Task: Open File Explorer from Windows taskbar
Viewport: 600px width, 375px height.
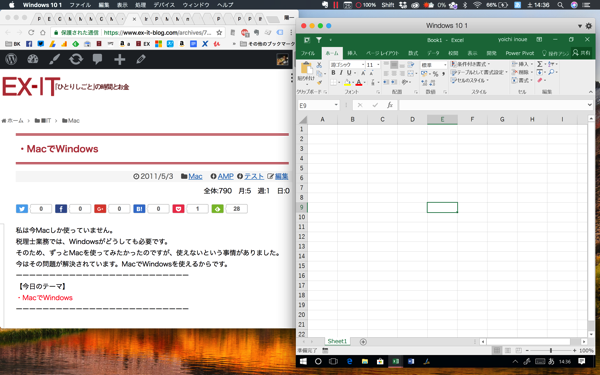Action: coord(365,361)
